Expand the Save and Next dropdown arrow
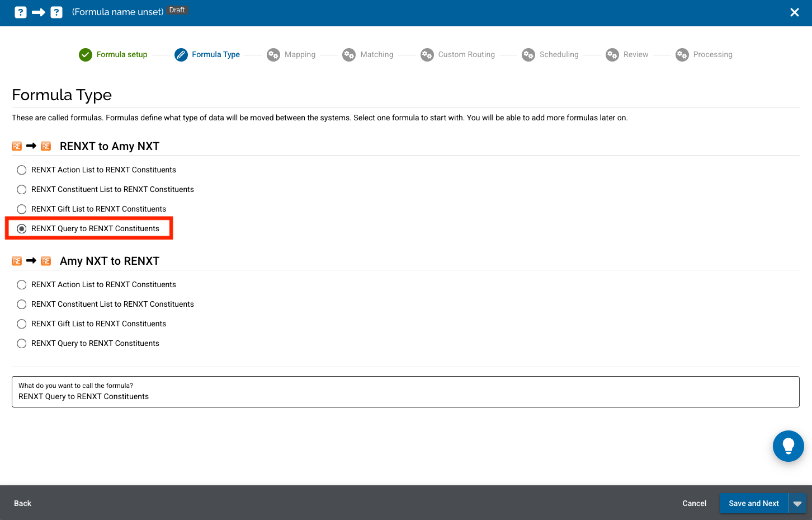812x520 pixels. [x=797, y=503]
